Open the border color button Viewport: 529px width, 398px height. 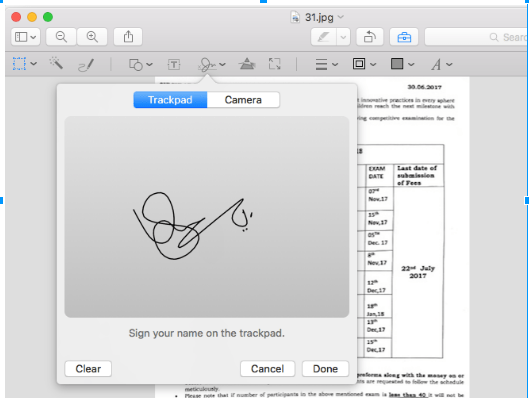pyautogui.click(x=359, y=63)
